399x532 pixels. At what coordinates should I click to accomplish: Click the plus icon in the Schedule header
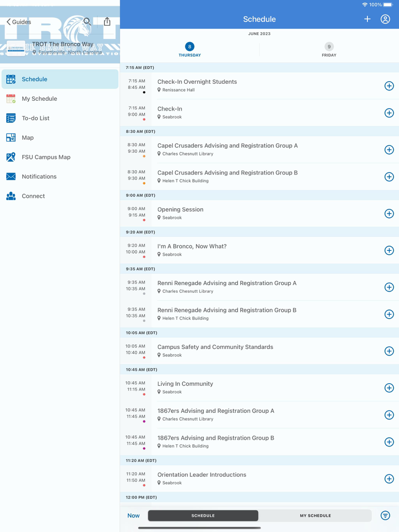pos(367,19)
